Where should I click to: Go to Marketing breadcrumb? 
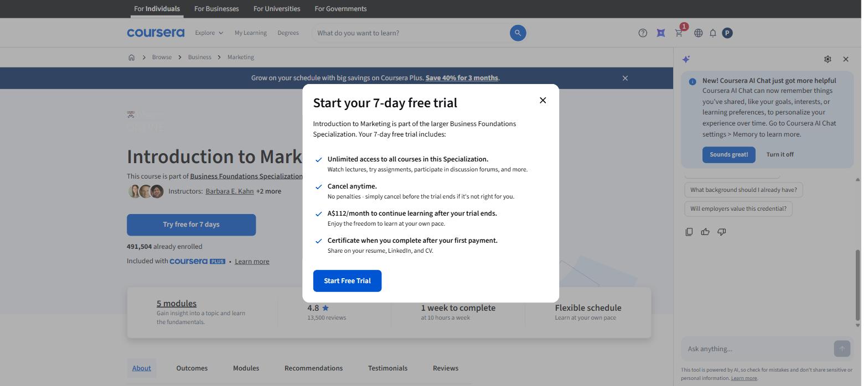coord(240,57)
